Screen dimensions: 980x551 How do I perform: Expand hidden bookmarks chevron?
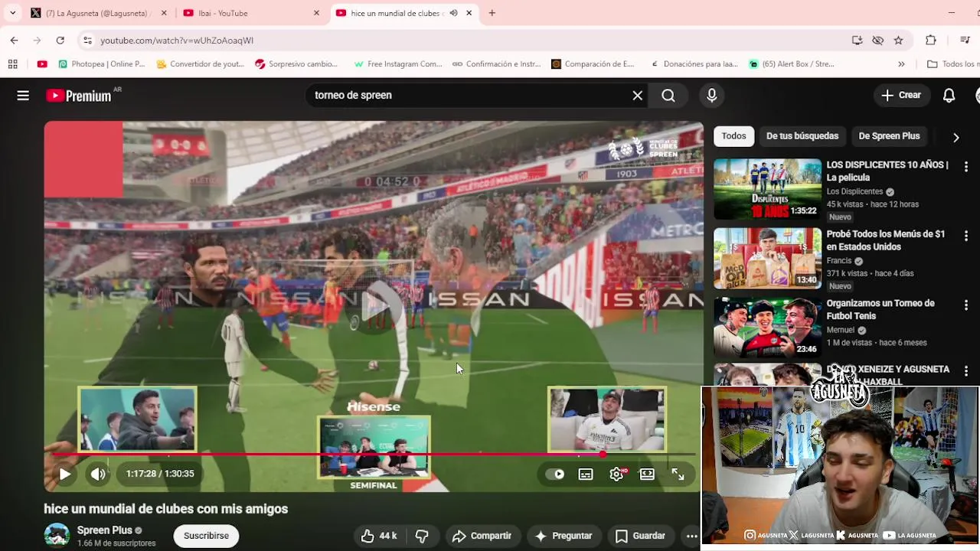click(901, 64)
